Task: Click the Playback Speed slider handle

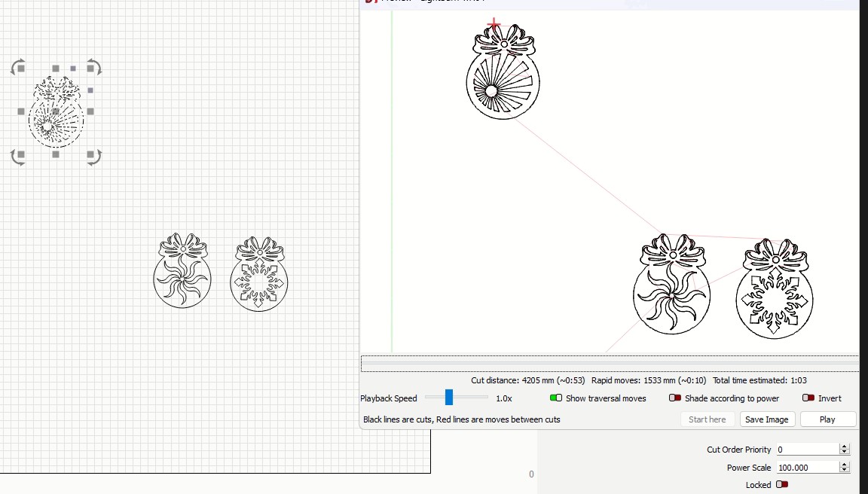Action: tap(449, 398)
